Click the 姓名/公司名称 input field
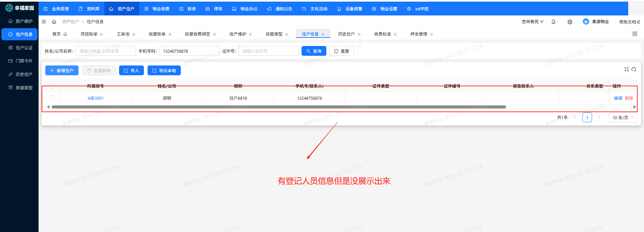The image size is (644, 232). click(x=106, y=51)
